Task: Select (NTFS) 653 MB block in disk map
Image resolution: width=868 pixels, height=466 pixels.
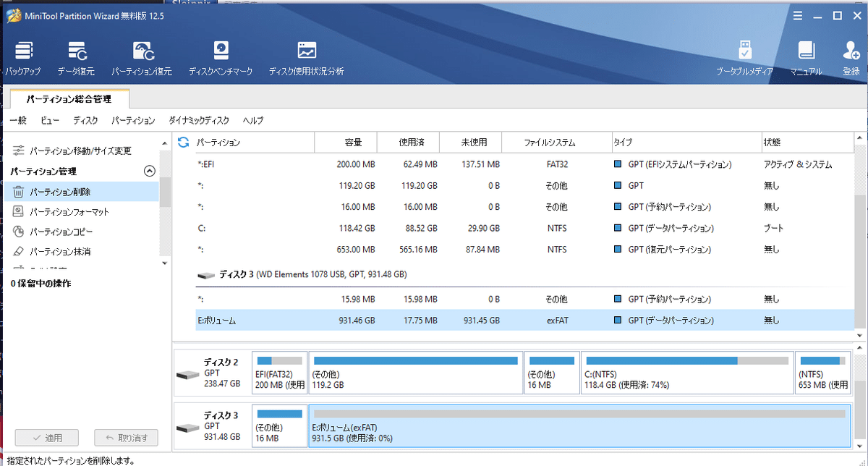Action: (823, 373)
